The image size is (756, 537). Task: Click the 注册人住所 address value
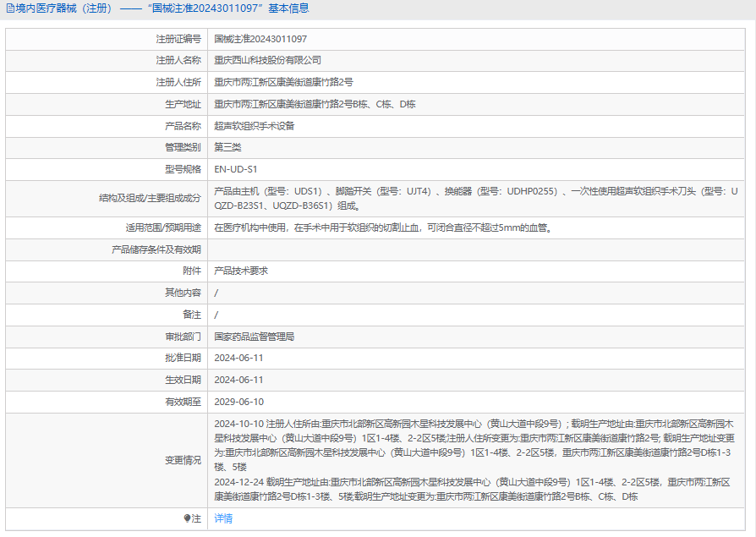click(x=283, y=82)
